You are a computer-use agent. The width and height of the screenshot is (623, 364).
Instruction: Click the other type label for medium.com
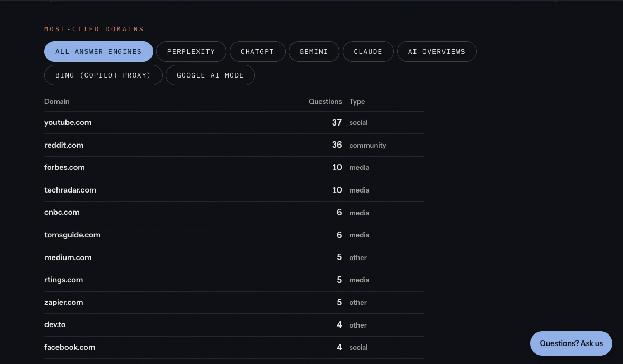[358, 257]
